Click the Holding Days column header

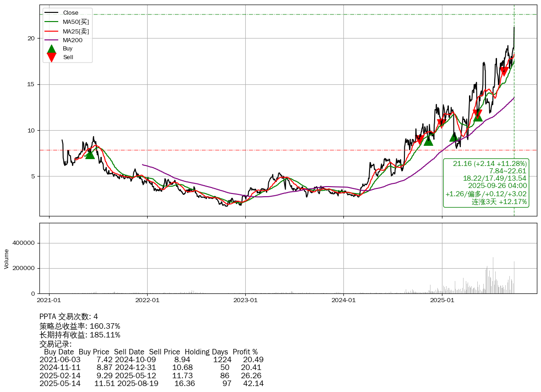[x=206, y=352]
